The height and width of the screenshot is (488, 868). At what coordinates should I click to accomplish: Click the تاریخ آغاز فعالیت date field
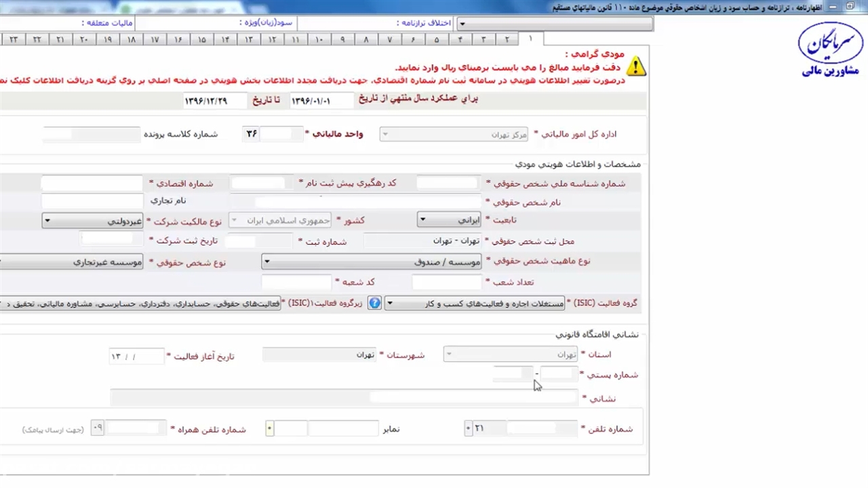pos(136,357)
